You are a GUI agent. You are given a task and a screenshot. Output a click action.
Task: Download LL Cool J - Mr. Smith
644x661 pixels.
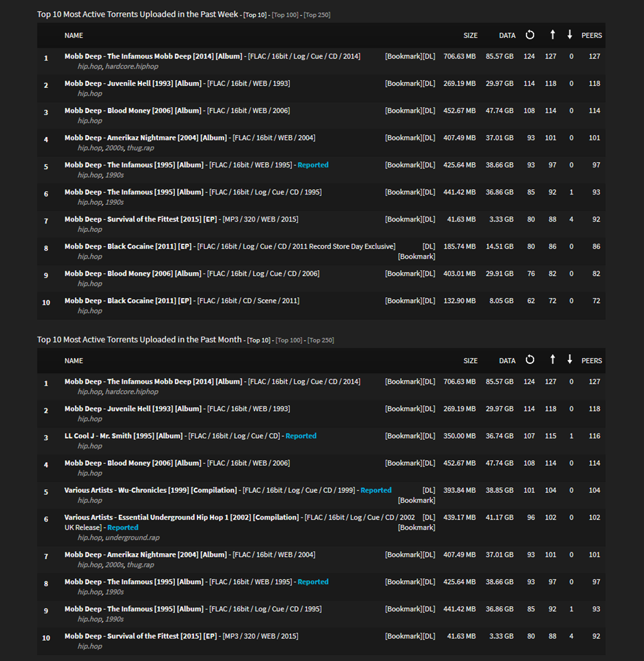(x=429, y=436)
